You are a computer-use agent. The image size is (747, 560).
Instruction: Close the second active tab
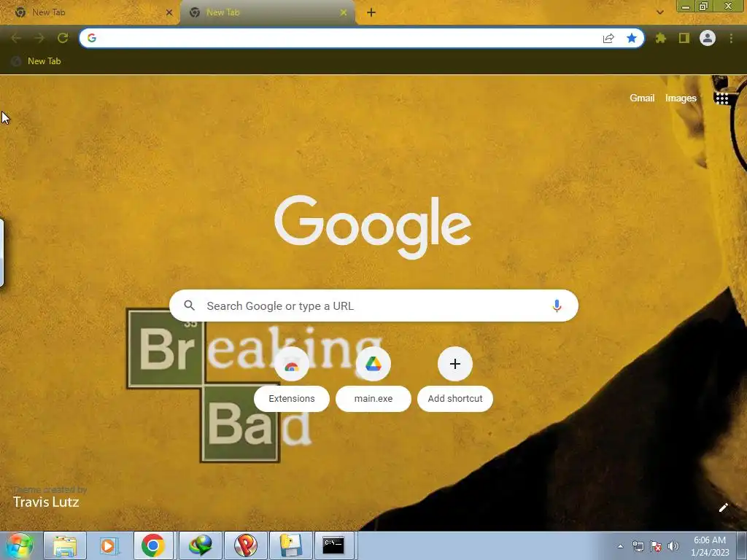[x=344, y=13]
